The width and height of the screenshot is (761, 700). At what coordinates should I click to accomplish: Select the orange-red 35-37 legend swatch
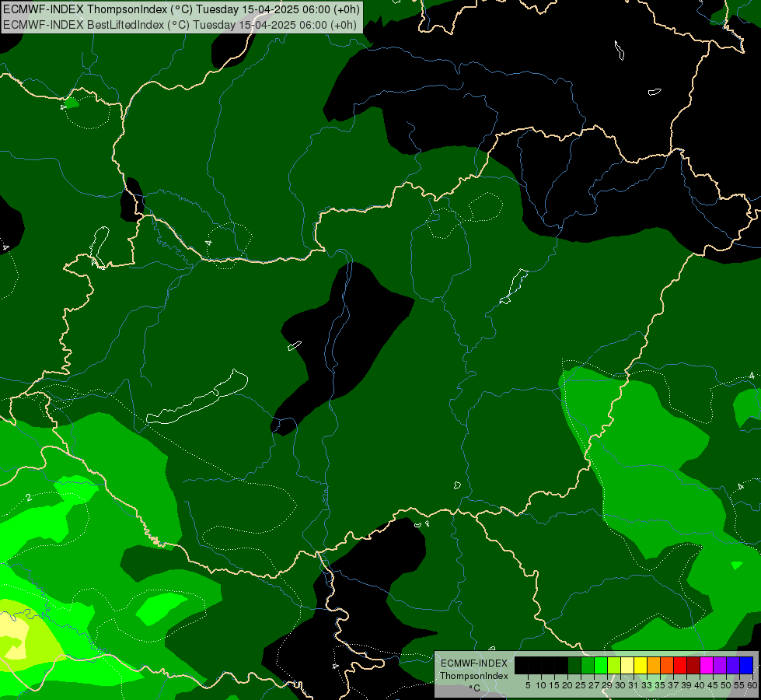coord(667,665)
